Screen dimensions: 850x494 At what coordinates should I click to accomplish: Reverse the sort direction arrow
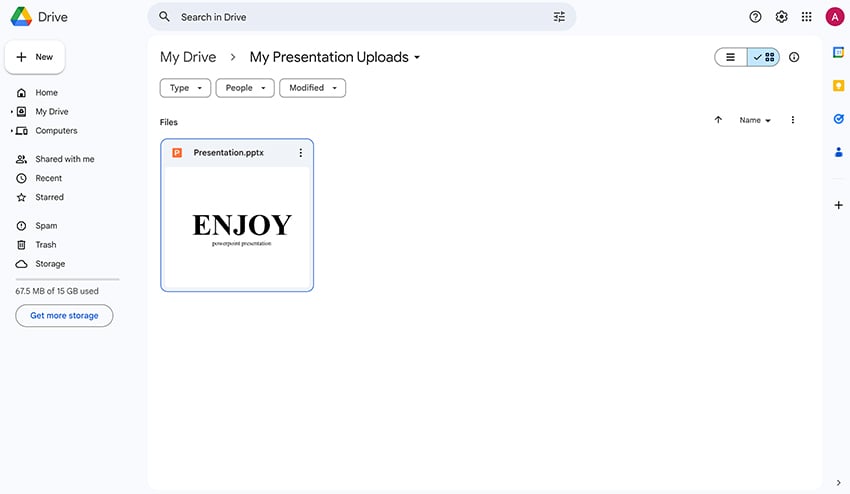point(718,120)
